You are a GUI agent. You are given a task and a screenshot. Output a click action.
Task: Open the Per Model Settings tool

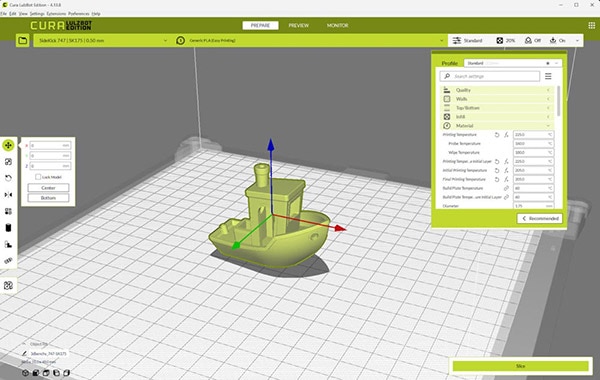pyautogui.click(x=8, y=211)
